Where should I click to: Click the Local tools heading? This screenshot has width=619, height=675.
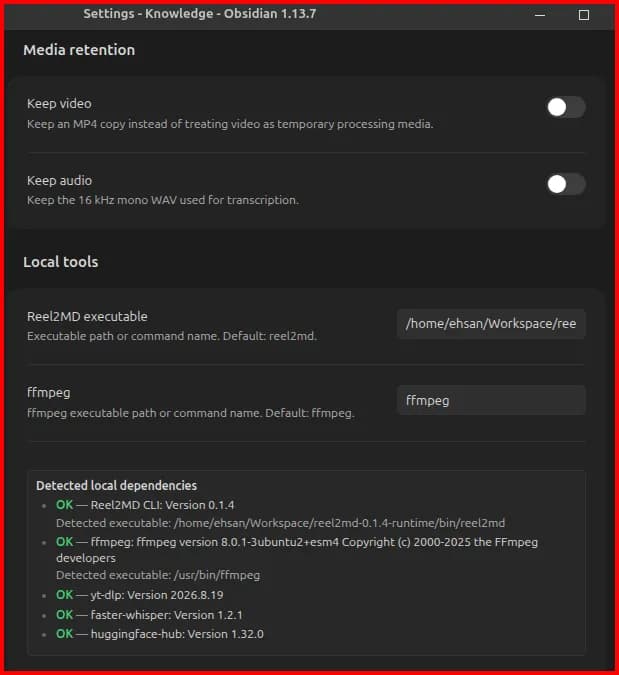[61, 262]
